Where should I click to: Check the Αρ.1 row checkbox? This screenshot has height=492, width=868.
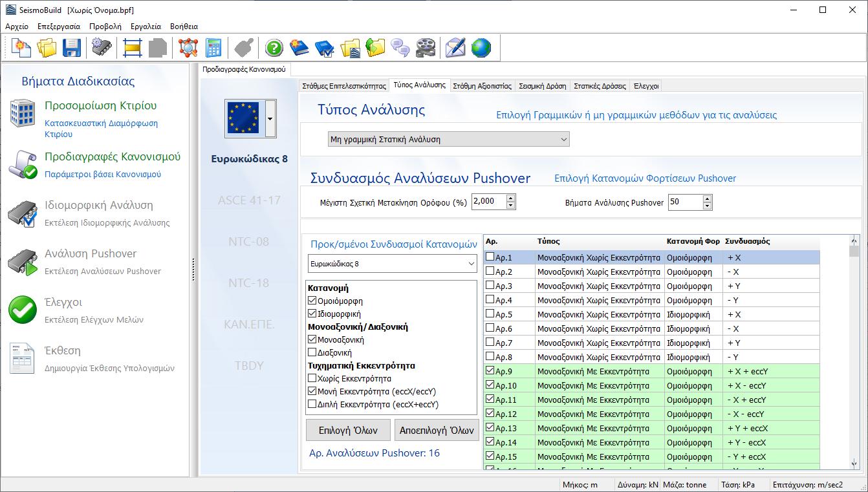click(490, 257)
